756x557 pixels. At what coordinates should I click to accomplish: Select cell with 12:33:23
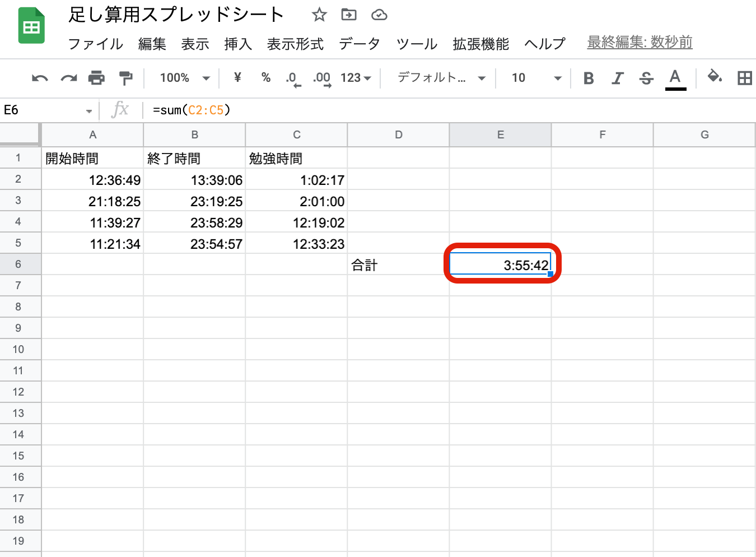coord(296,243)
